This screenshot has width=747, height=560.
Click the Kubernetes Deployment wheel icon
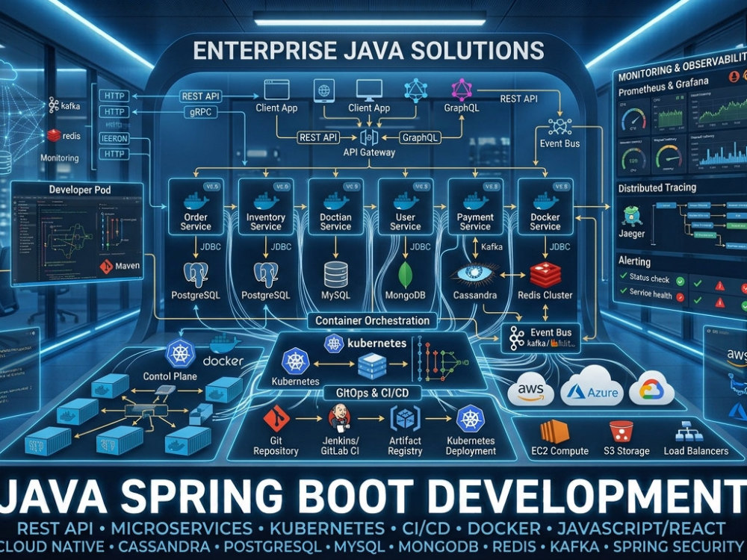click(471, 419)
